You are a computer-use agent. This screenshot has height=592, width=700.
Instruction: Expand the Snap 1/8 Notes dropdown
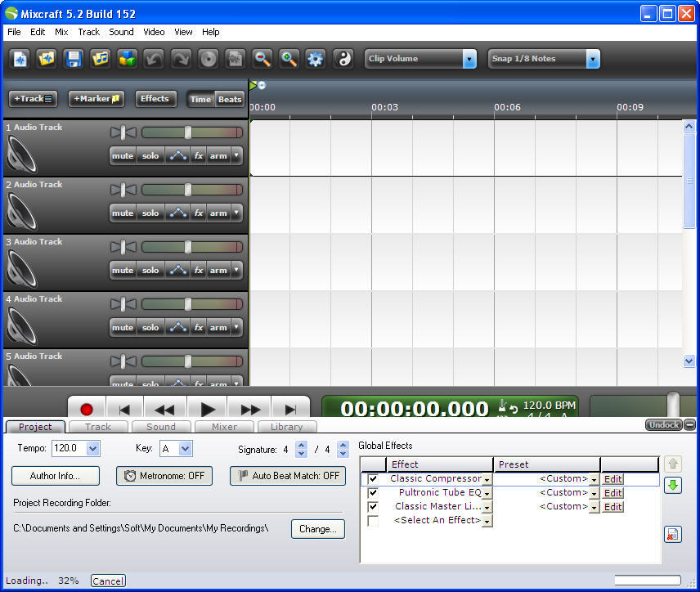tap(592, 59)
